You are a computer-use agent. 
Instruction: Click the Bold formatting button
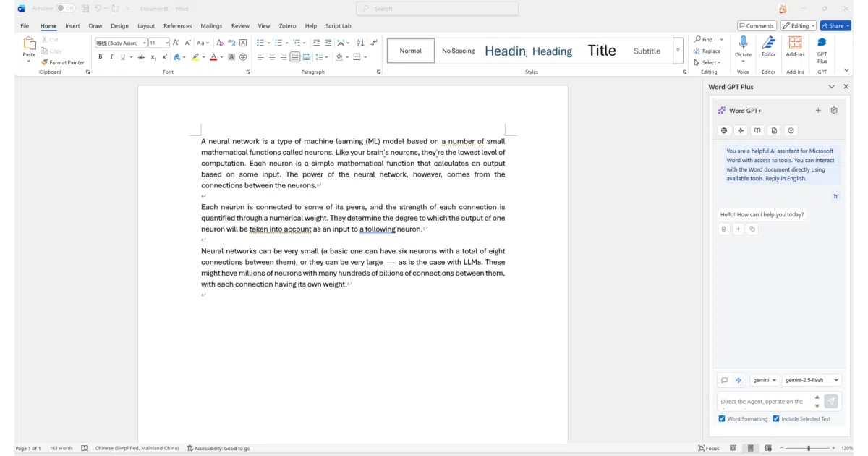coord(101,56)
